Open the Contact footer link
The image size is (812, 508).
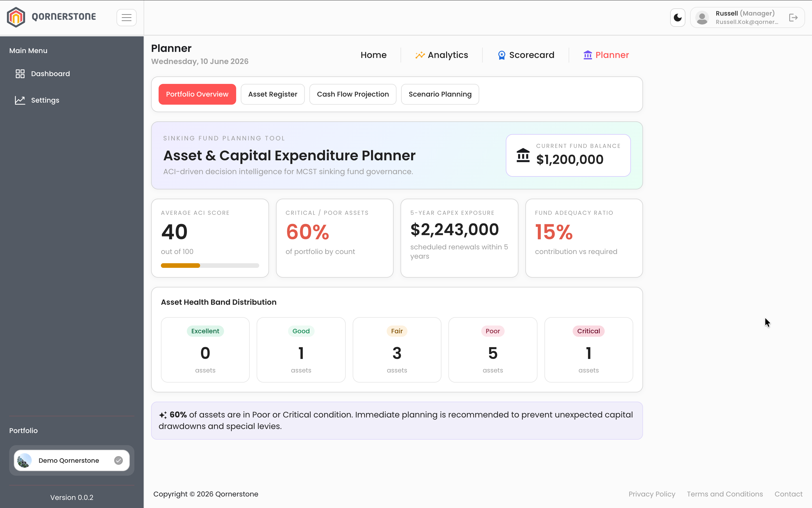click(788, 494)
